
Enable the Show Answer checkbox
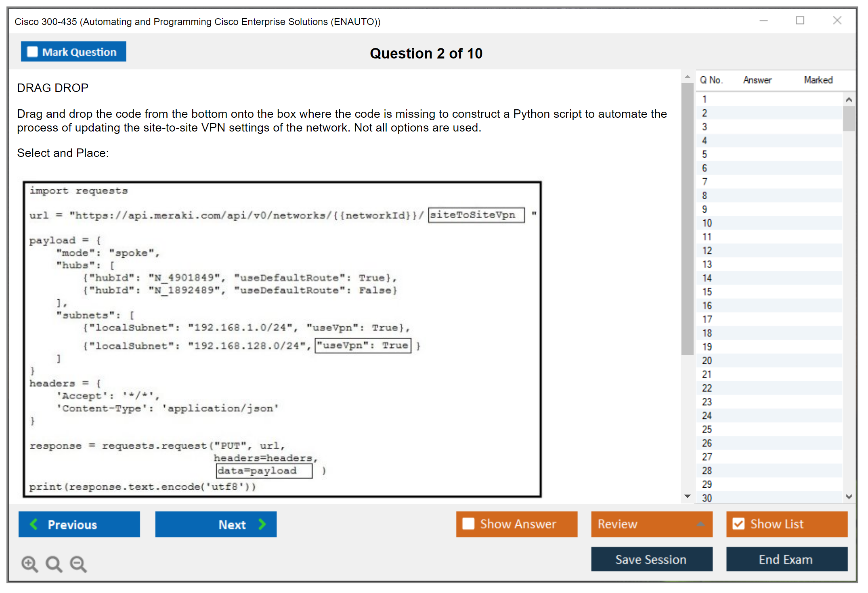(468, 524)
